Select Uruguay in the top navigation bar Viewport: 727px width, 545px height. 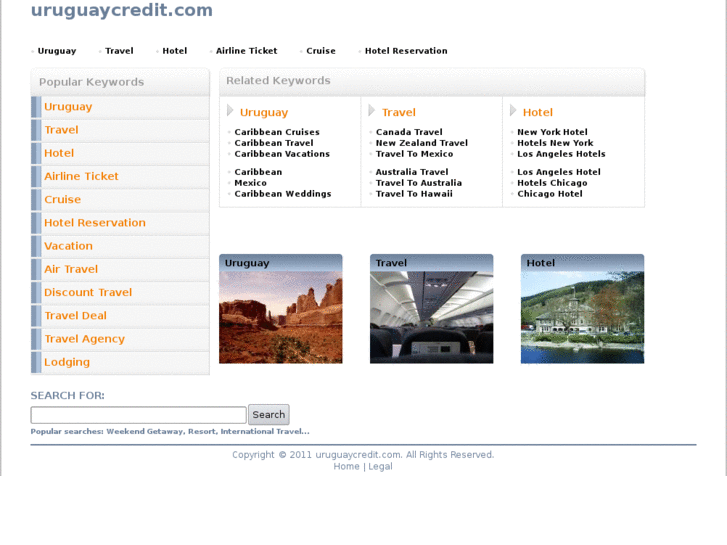pos(57,51)
